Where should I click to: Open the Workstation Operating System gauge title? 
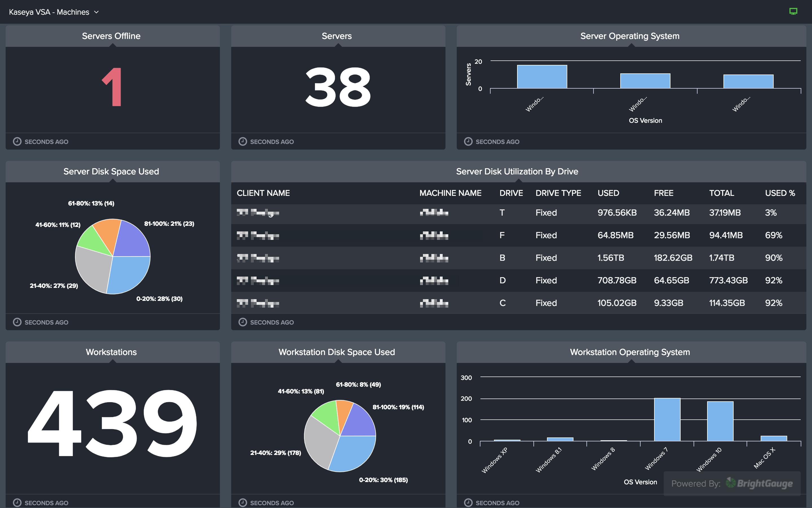point(630,352)
